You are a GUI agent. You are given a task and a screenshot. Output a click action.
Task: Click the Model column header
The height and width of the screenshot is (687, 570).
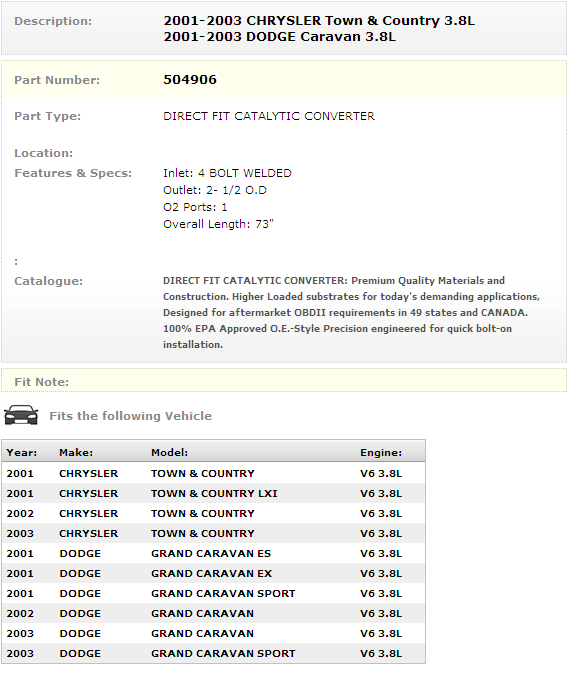(x=170, y=453)
